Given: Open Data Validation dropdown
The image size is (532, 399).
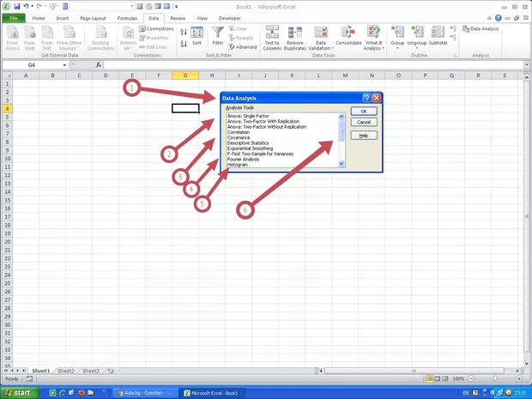Looking at the screenshot, I should pyautogui.click(x=321, y=45).
